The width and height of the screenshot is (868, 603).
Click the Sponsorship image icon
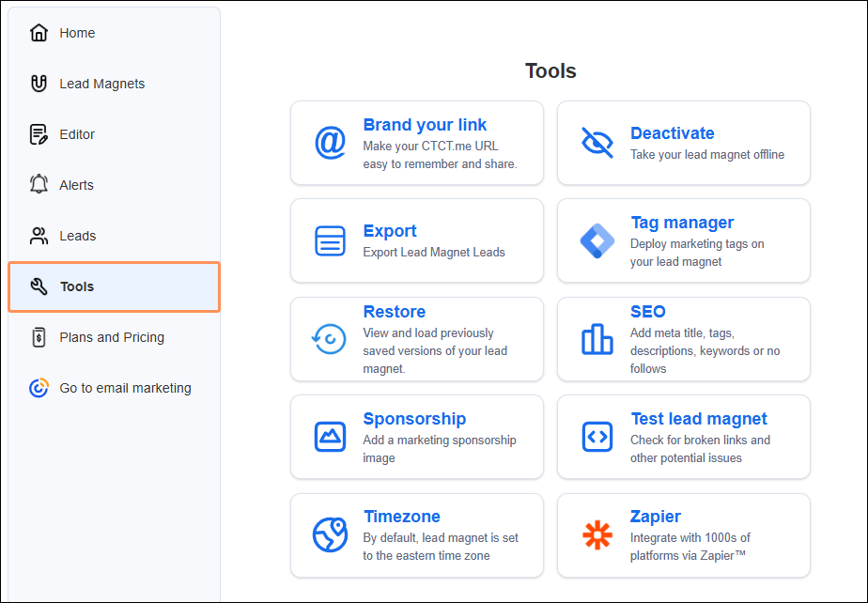pyautogui.click(x=330, y=437)
